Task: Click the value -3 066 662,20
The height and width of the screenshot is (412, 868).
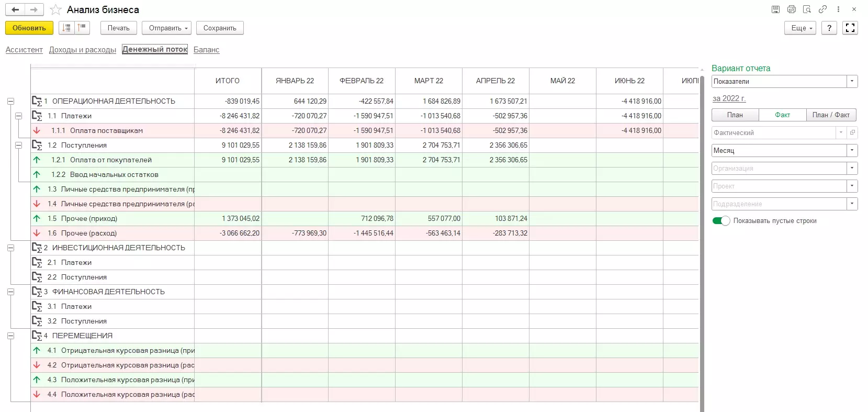Action: click(x=240, y=233)
